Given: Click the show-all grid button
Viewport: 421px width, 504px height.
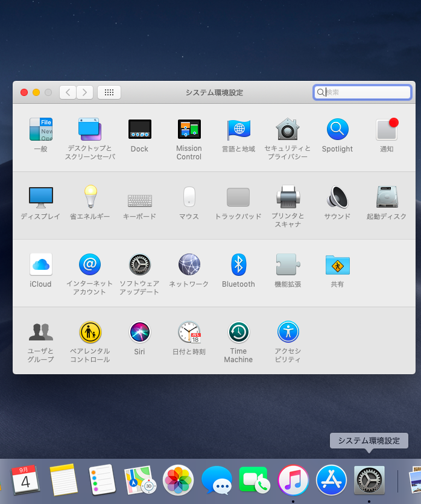Looking at the screenshot, I should pos(109,92).
